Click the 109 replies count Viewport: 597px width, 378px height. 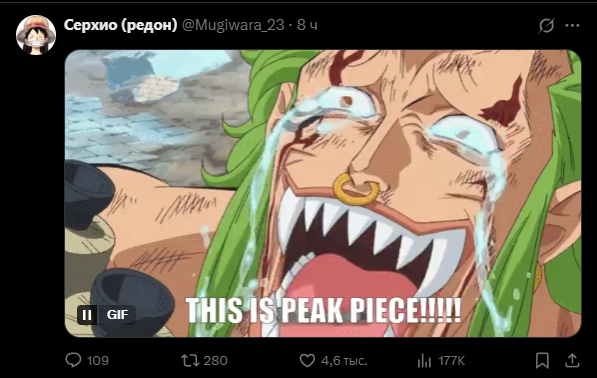point(98,360)
